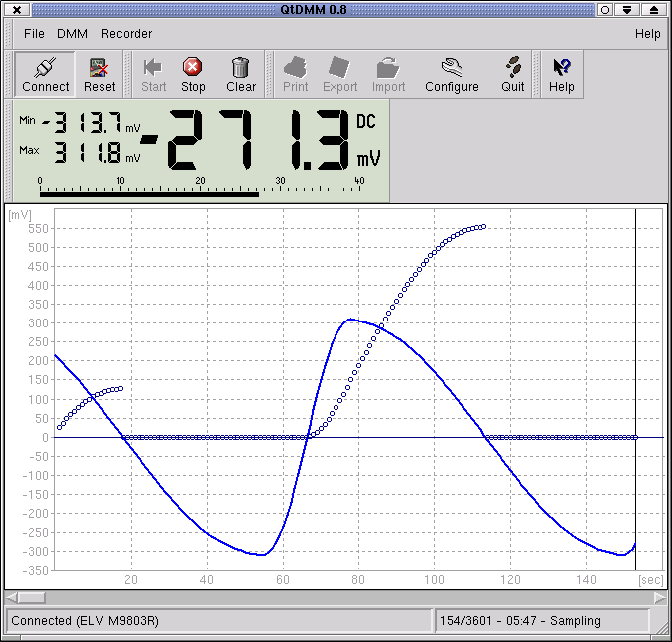Click the horizontal scrollbar left arrow
Screen dimensions: 672x642
[x=12, y=597]
